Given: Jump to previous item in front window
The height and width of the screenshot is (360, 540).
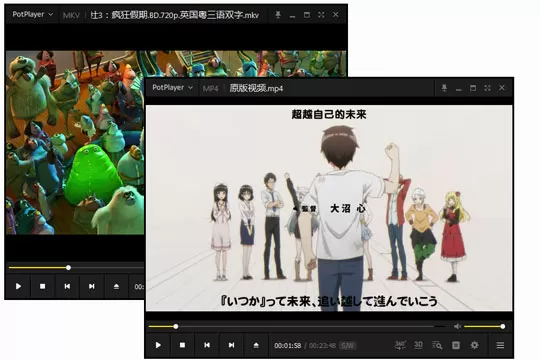Looking at the screenshot, I should coord(207,345).
